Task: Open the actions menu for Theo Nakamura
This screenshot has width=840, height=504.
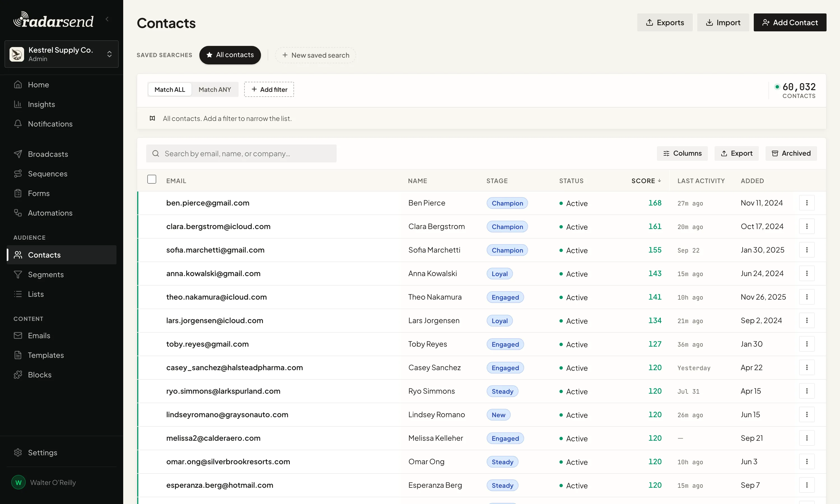Action: (807, 297)
